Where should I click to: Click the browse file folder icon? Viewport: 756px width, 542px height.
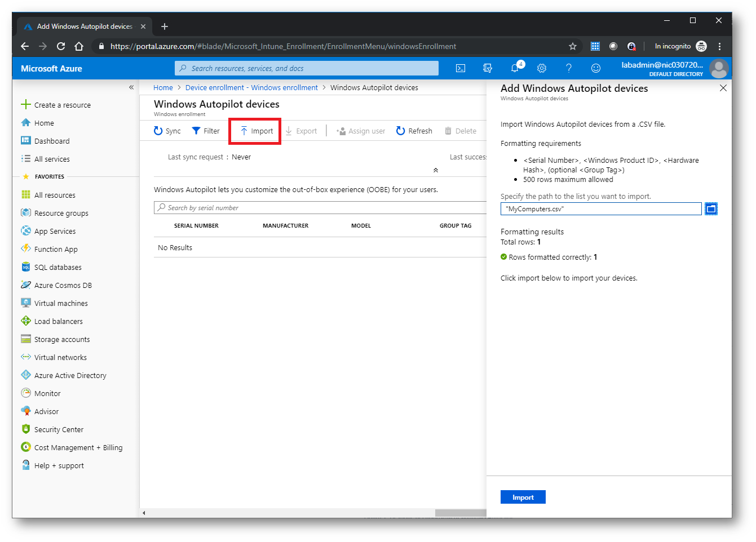point(711,209)
